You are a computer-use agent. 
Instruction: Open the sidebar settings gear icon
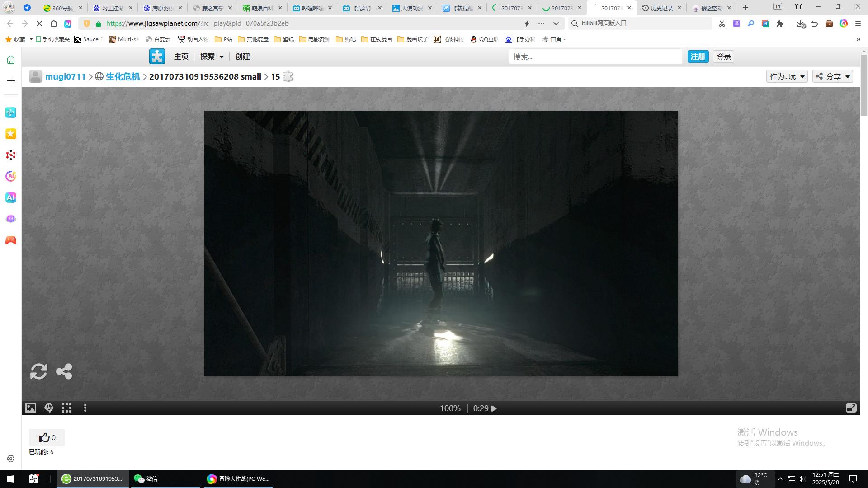tap(11, 458)
